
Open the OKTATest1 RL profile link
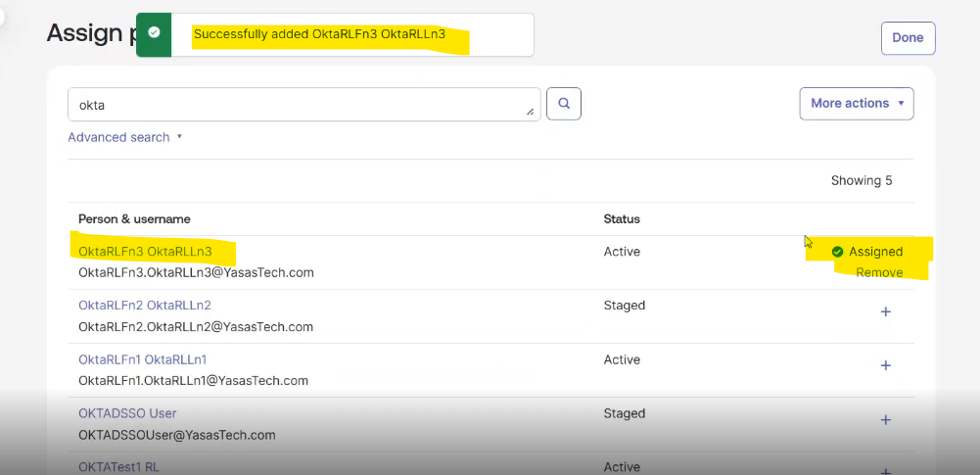118,467
